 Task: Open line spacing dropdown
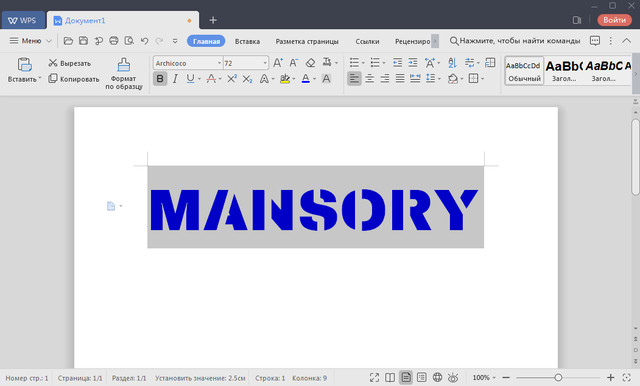click(x=439, y=79)
